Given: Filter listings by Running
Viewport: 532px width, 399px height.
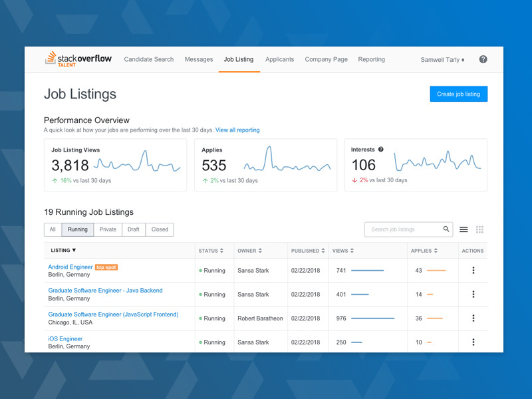Looking at the screenshot, I should 78,229.
